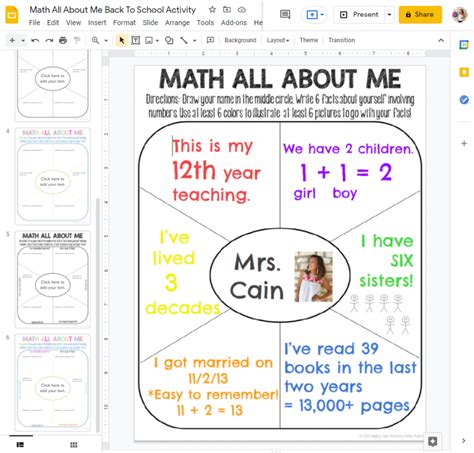Select slide 4 thumbnail
The height and width of the screenshot is (453, 474).
53,176
